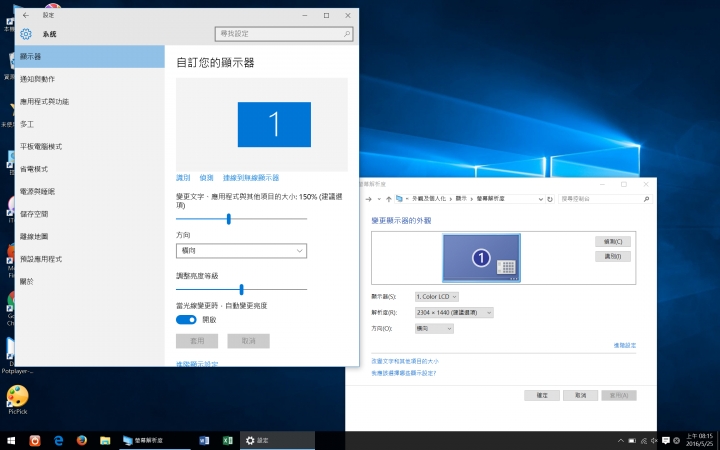Select 儲存空間 in the Settings sidebar
Screen dimensions: 720x450
click(90, 214)
